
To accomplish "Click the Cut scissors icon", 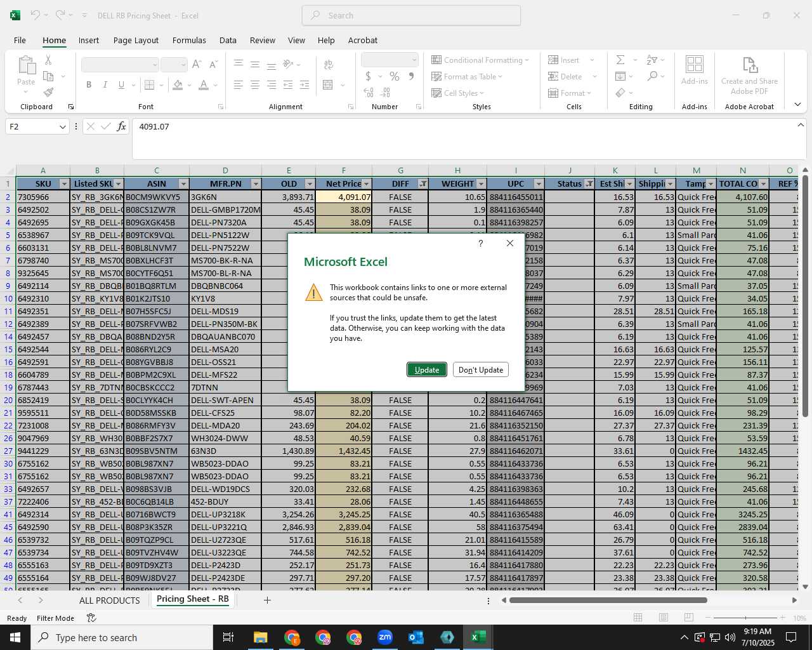I will click(x=48, y=60).
